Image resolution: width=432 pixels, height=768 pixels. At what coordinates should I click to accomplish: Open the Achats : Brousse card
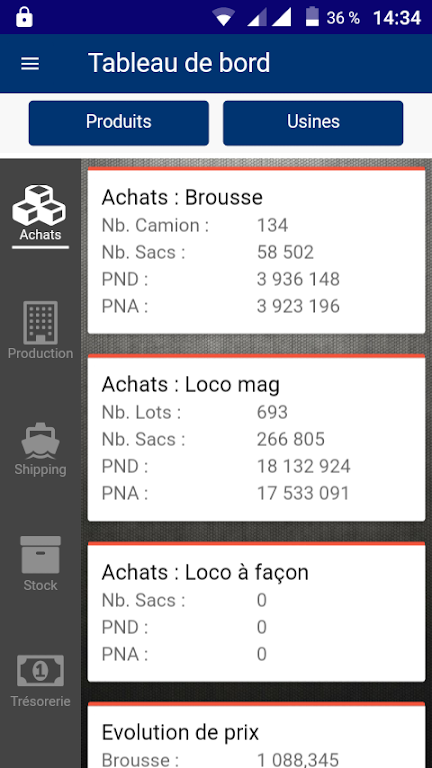point(256,250)
